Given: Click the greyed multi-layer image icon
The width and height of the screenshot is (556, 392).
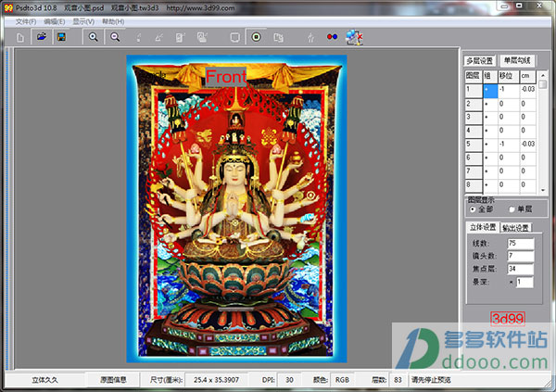Looking at the screenshot, I should tap(202, 37).
